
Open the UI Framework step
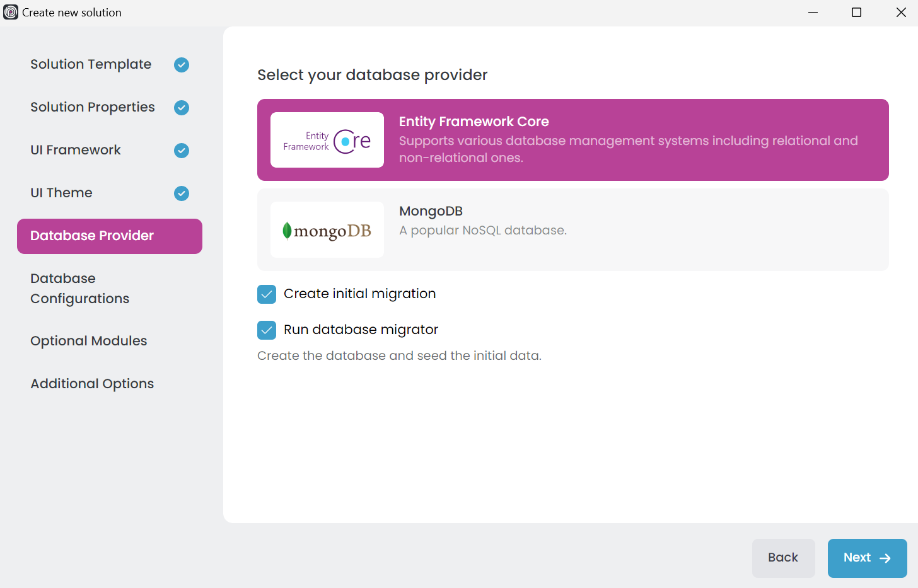click(x=110, y=150)
